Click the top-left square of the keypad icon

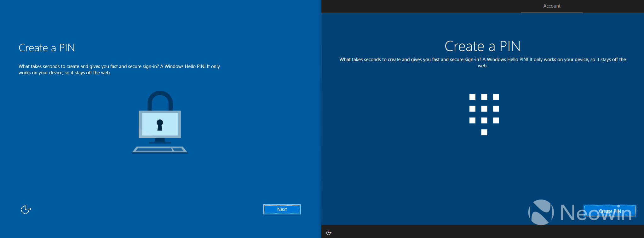(x=472, y=97)
